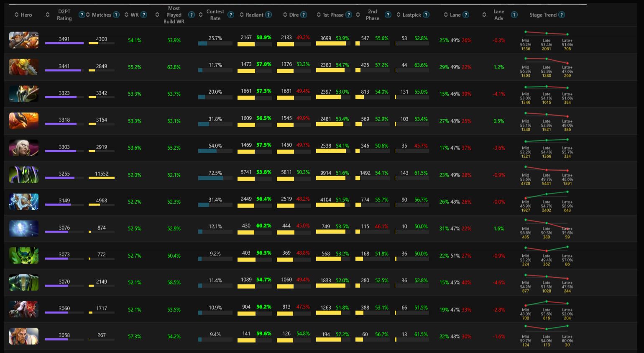Click the Contest Rate header label

215,15
